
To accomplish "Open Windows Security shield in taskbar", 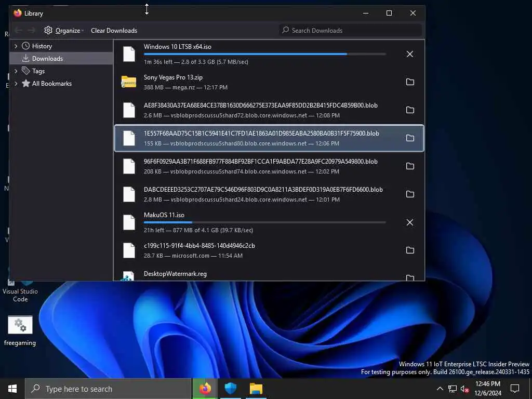I will pos(230,389).
